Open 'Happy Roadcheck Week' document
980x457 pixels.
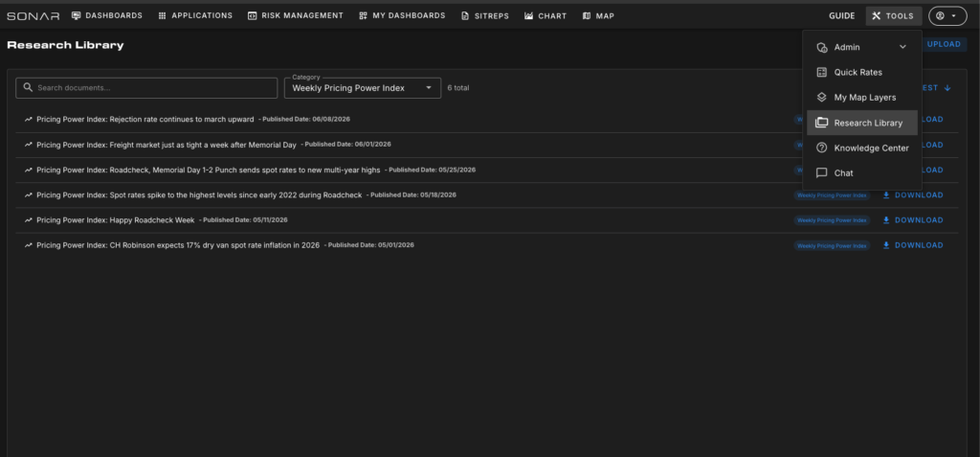pyautogui.click(x=116, y=219)
